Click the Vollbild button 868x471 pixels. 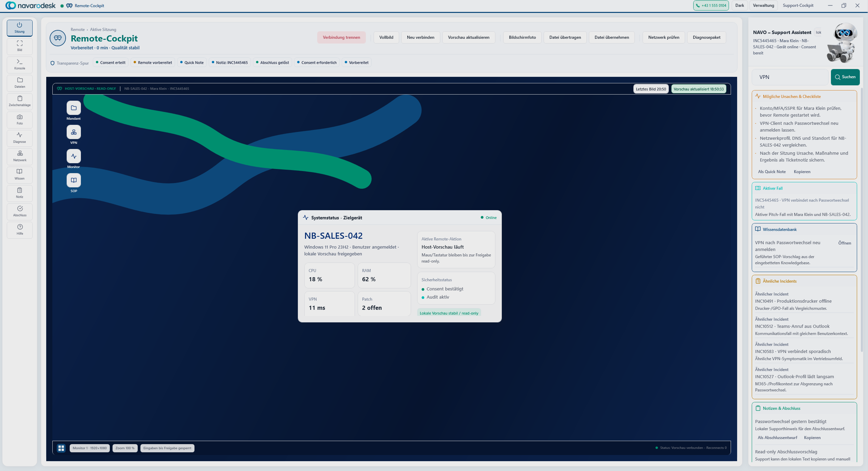point(386,37)
